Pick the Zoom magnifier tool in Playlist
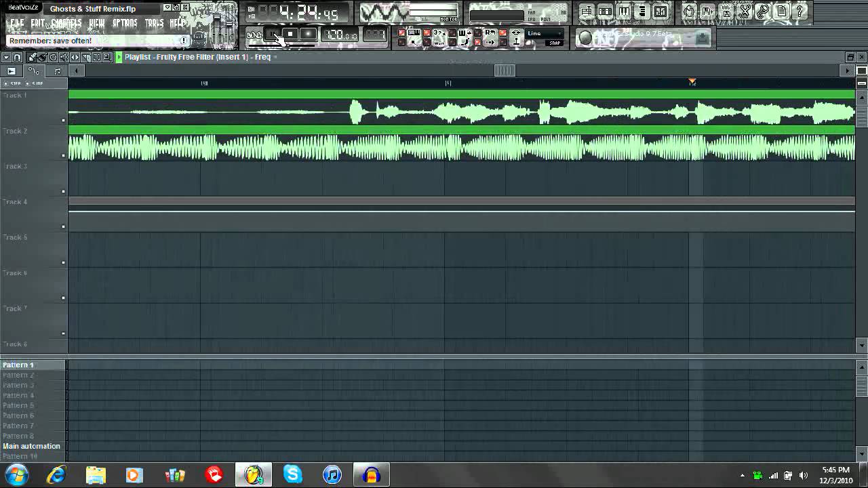The height and width of the screenshot is (488, 868). 107,58
